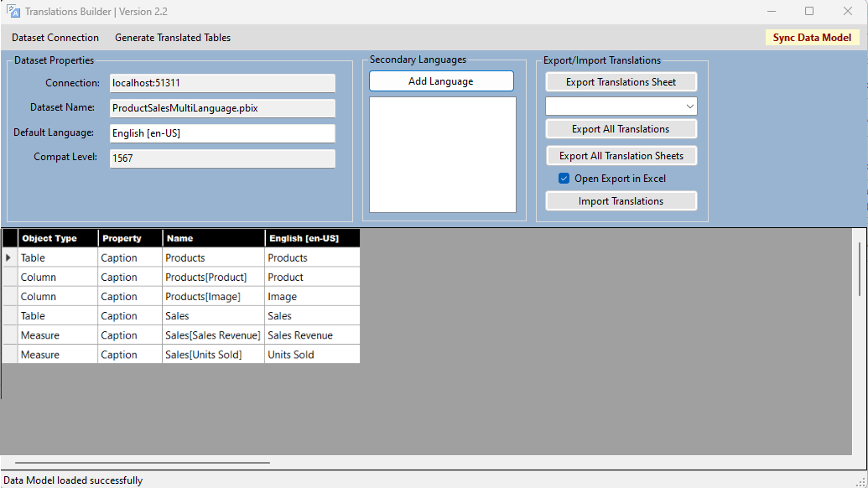Click the Add Language button
Screen dimensions: 868x488
441,80
